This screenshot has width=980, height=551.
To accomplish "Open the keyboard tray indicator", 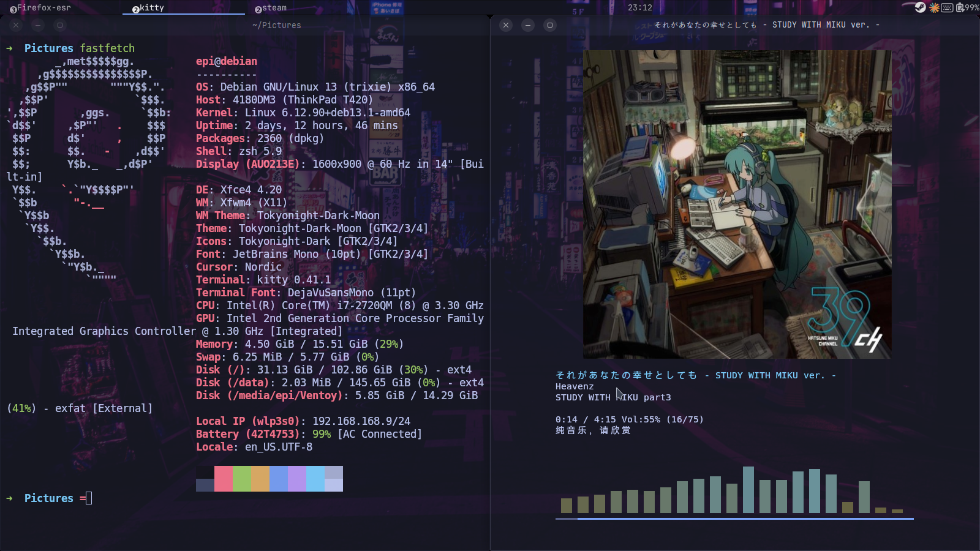I will [947, 7].
